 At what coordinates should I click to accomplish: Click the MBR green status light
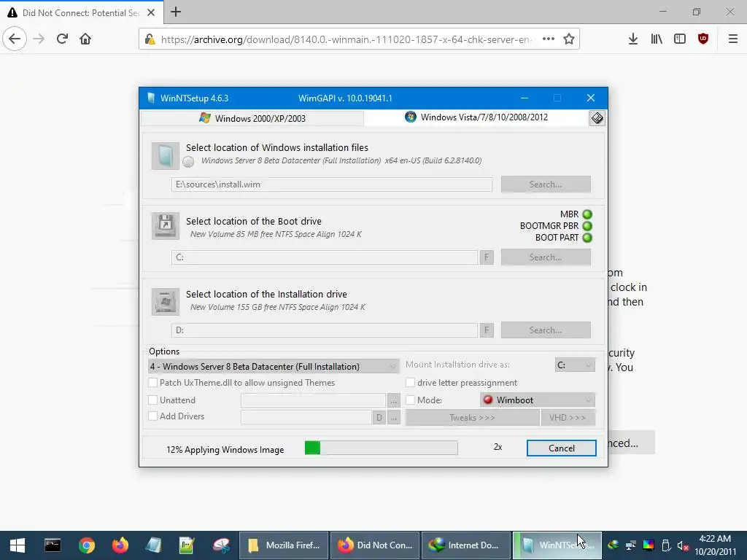tap(587, 214)
